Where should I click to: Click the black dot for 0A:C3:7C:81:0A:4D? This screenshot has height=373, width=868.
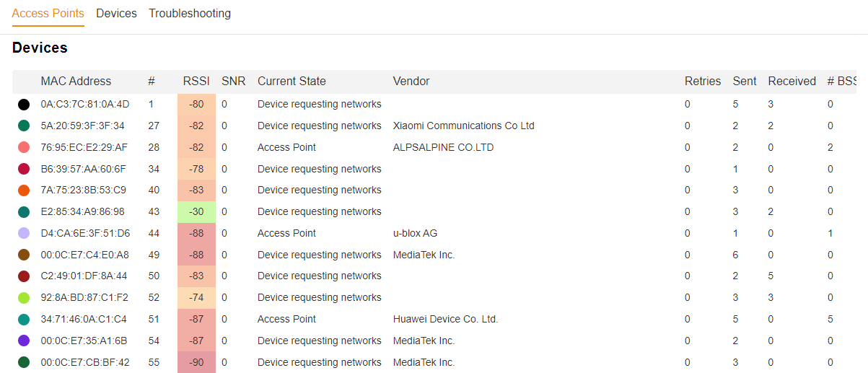pyautogui.click(x=24, y=105)
